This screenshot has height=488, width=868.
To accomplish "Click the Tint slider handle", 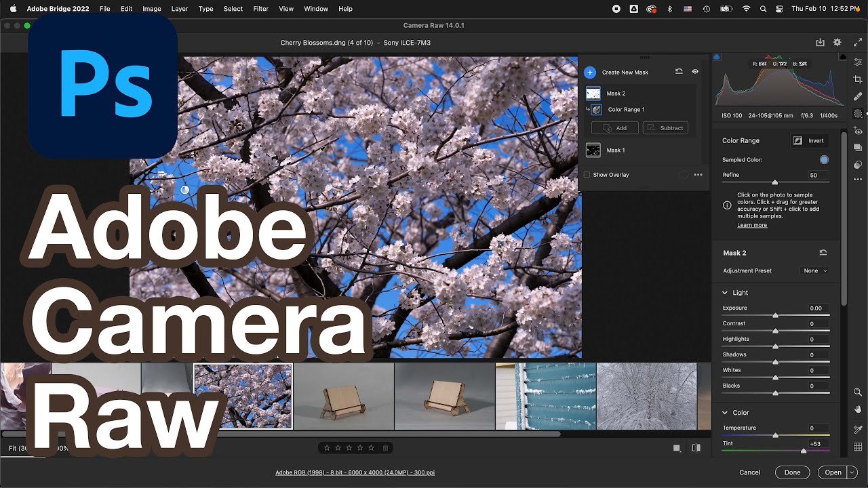I will [x=804, y=451].
